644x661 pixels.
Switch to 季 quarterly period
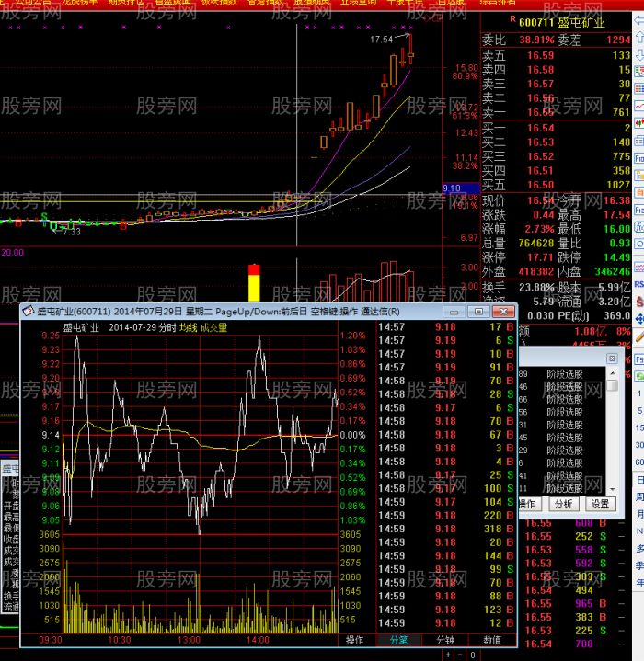[639, 565]
